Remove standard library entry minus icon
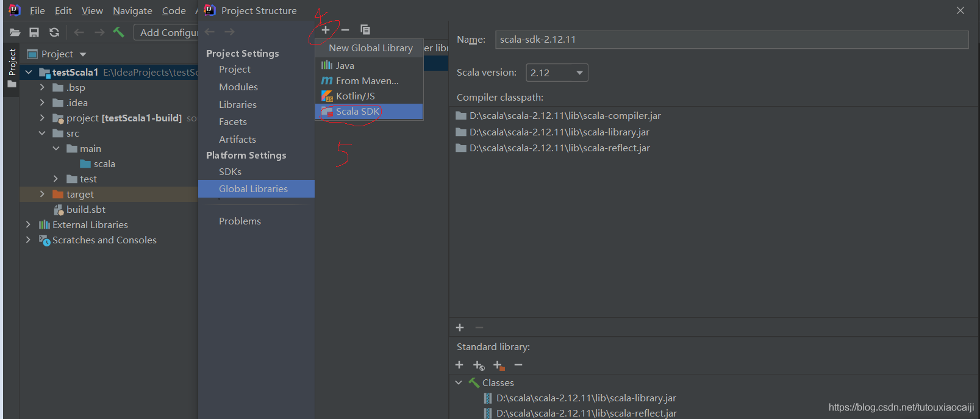 pos(518,365)
